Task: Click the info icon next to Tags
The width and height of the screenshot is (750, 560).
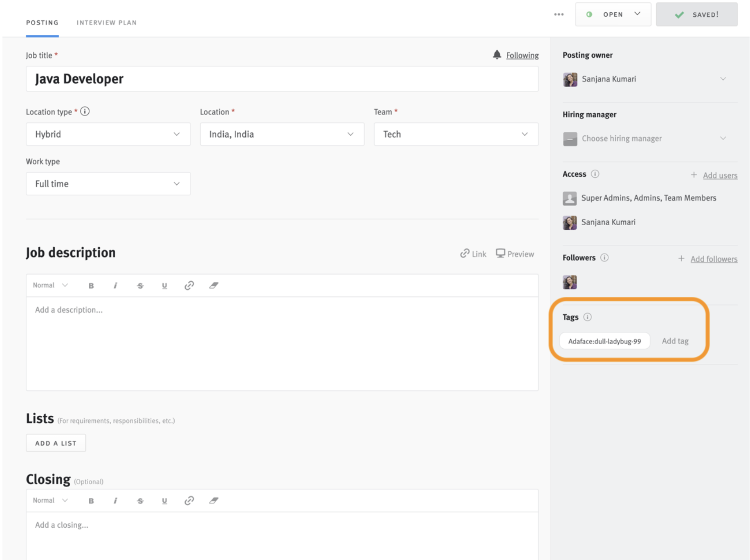Action: (x=589, y=317)
